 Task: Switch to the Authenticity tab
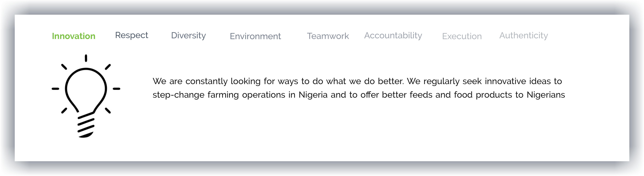click(524, 35)
